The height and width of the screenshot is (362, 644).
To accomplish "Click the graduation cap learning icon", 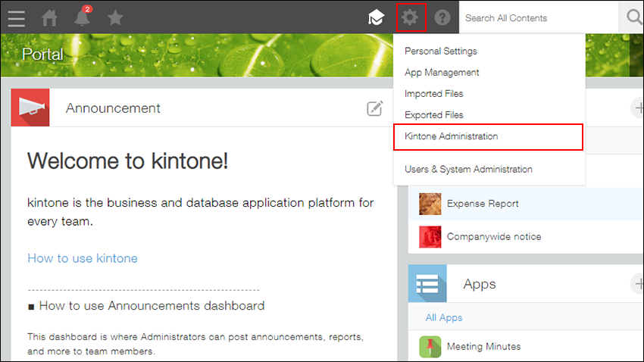I will click(x=376, y=17).
